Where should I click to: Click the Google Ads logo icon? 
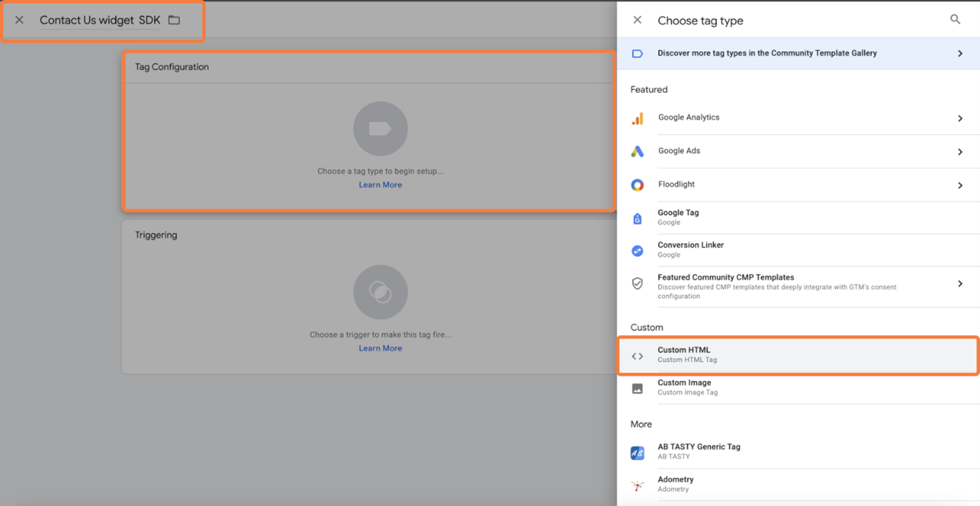[x=638, y=152]
